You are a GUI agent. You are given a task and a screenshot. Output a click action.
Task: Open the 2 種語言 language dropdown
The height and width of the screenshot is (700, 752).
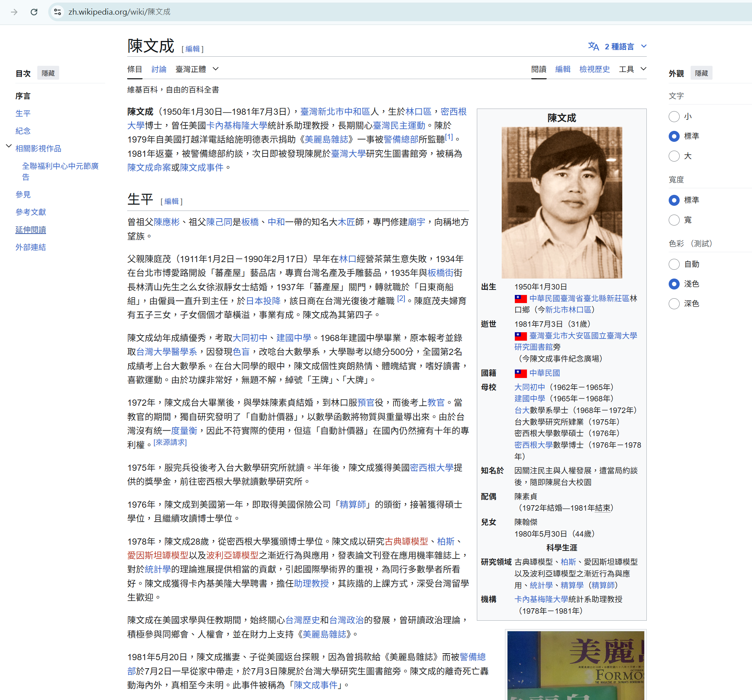tap(617, 46)
